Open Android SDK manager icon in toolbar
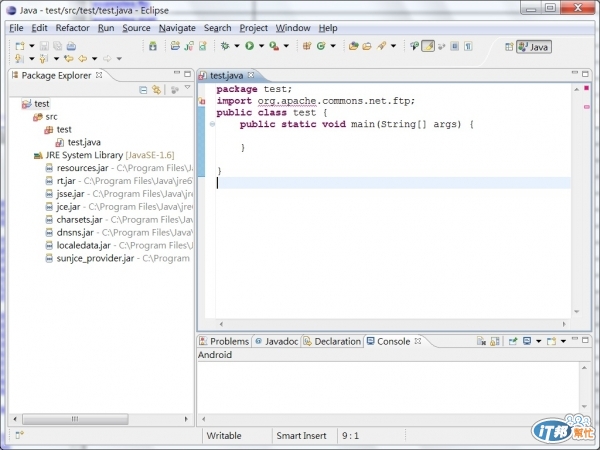The image size is (600, 450). [153, 46]
